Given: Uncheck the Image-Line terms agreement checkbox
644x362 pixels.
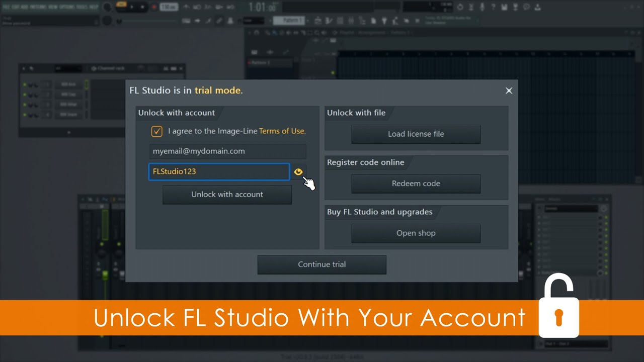Looking at the screenshot, I should (x=157, y=131).
